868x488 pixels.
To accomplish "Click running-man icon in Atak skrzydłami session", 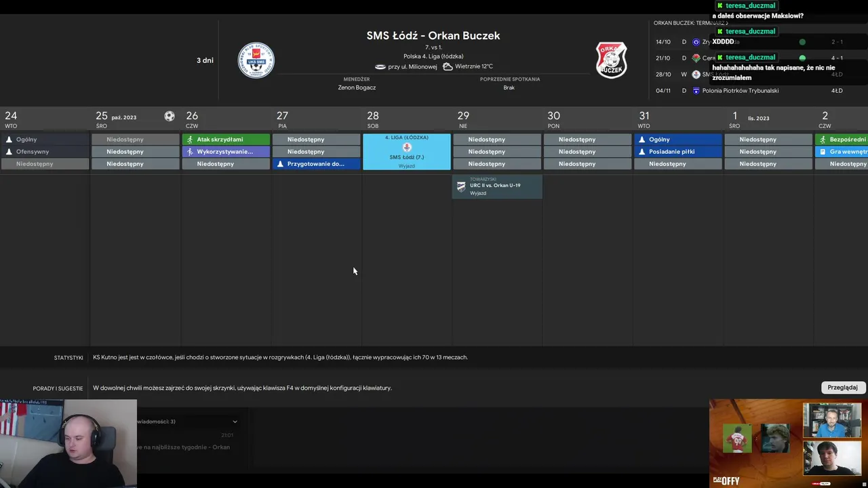I will pyautogui.click(x=190, y=140).
